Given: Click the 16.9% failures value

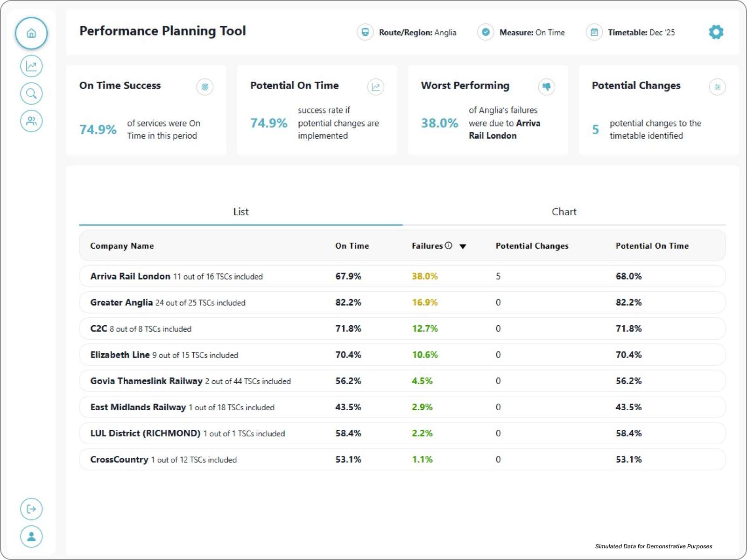Looking at the screenshot, I should pyautogui.click(x=424, y=302).
